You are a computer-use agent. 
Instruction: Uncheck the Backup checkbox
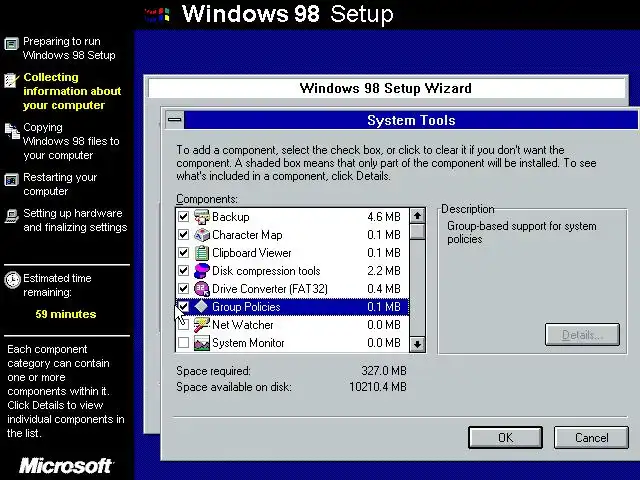[183, 216]
